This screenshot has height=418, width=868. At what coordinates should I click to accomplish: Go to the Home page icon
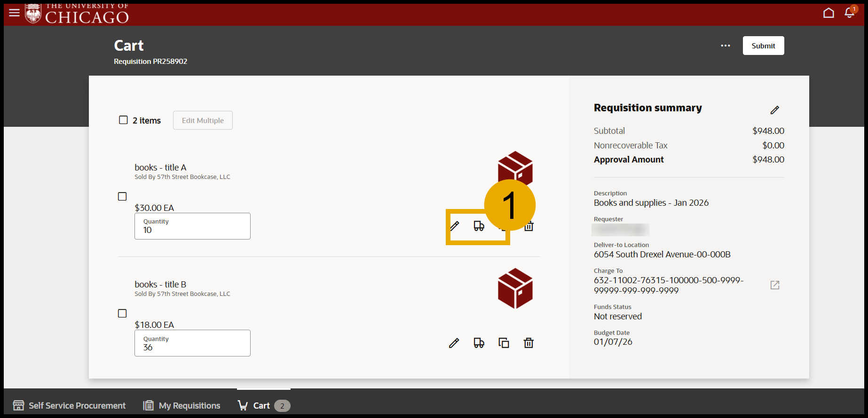click(829, 13)
